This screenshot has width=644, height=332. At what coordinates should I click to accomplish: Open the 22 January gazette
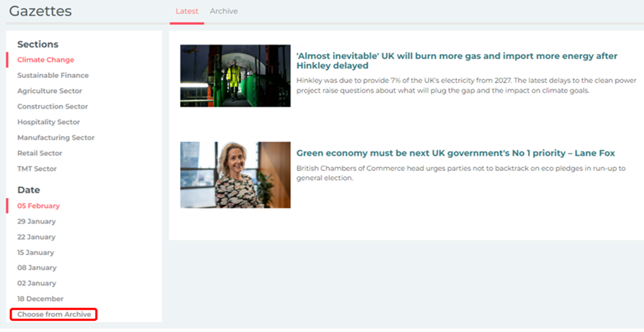36,237
